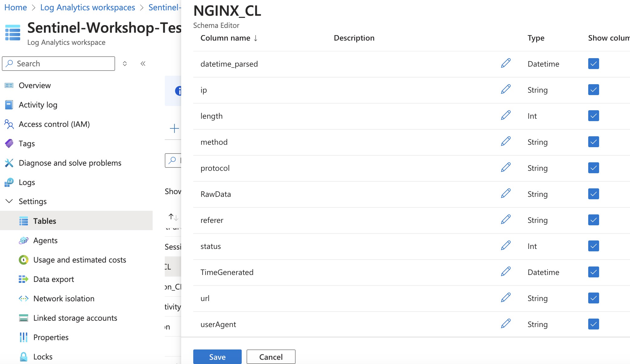Viewport: 630px width, 364px height.
Task: Focus the sidebar Search field
Action: (58, 64)
